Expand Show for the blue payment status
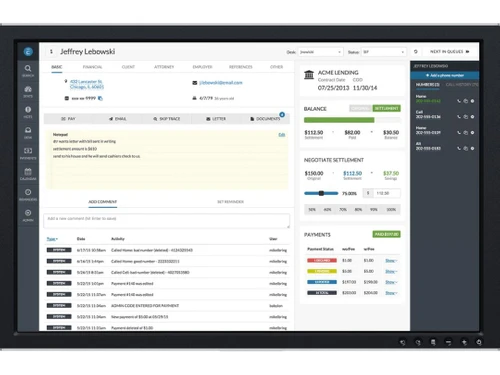The width and height of the screenshot is (500, 375). 391,282
